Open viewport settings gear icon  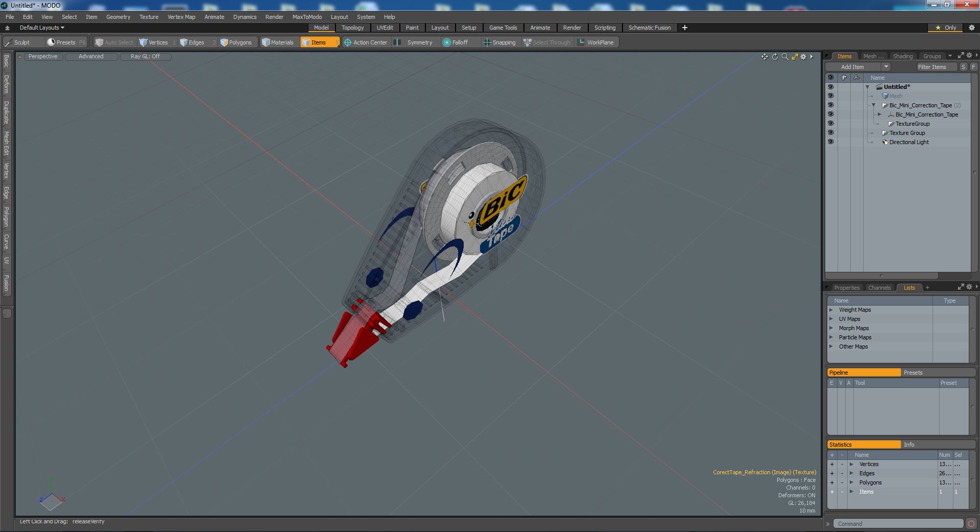pos(803,57)
